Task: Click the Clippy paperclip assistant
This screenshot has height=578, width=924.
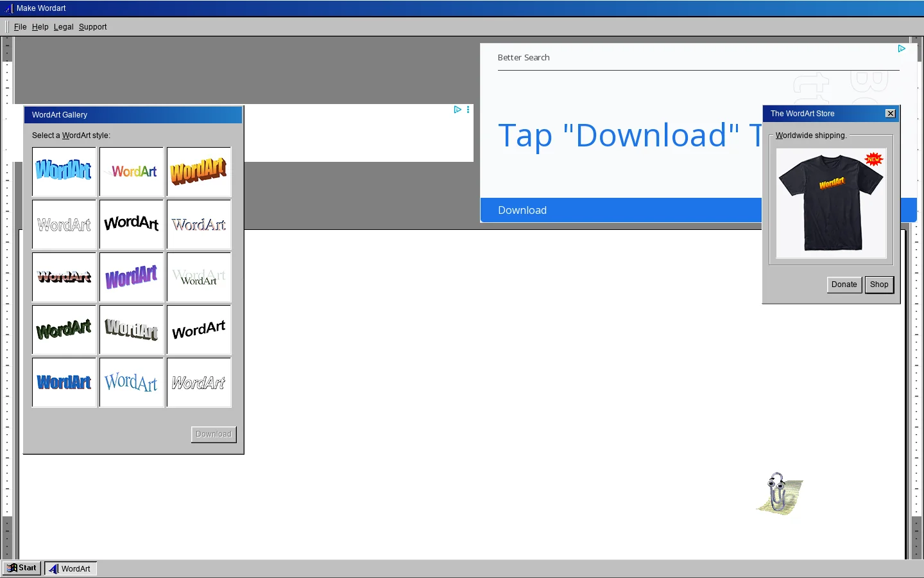Action: [x=779, y=493]
